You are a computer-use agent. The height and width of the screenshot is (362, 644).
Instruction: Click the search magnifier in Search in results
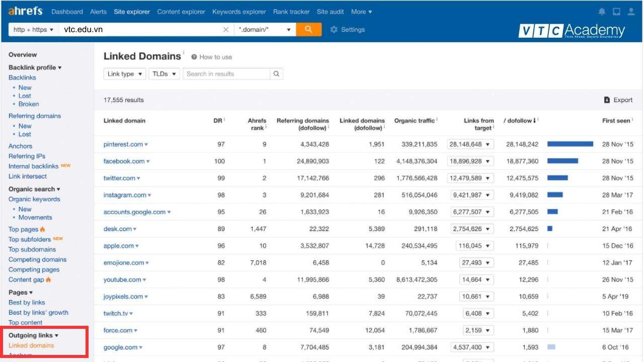(276, 73)
